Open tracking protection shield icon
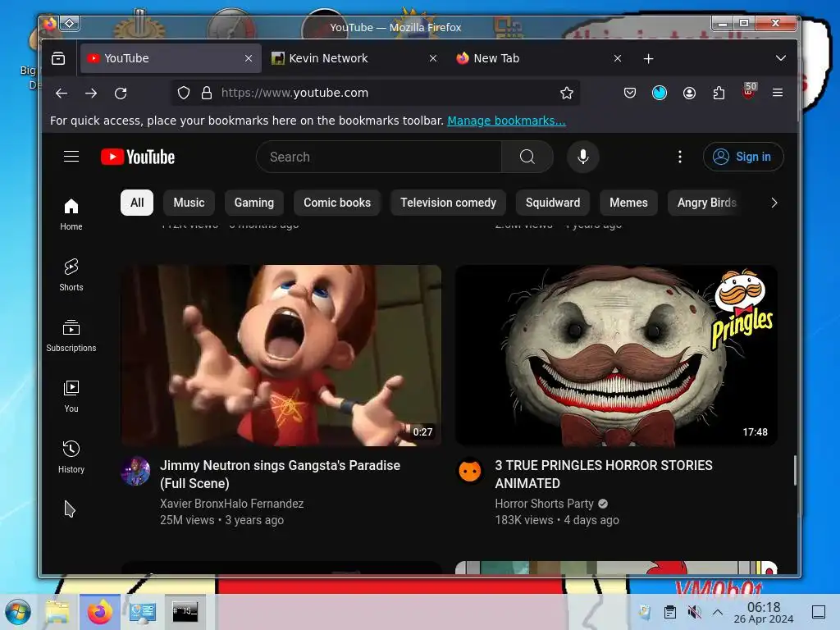The width and height of the screenshot is (840, 630). [x=184, y=94]
